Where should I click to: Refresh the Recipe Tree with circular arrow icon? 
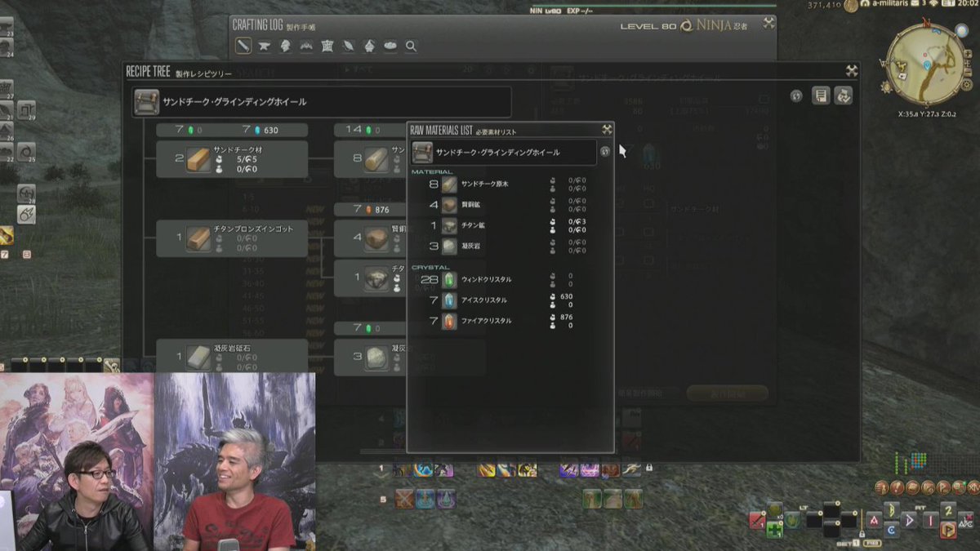click(796, 96)
